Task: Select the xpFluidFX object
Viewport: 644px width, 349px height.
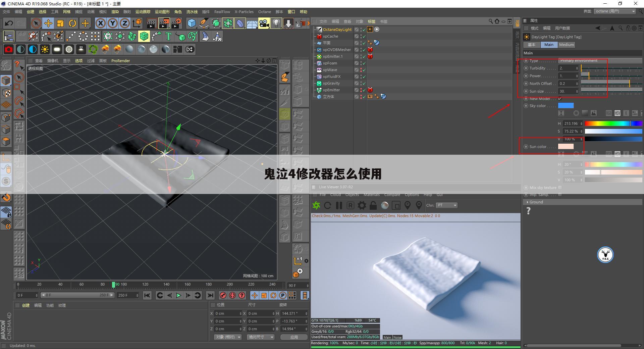Action: [x=331, y=77]
